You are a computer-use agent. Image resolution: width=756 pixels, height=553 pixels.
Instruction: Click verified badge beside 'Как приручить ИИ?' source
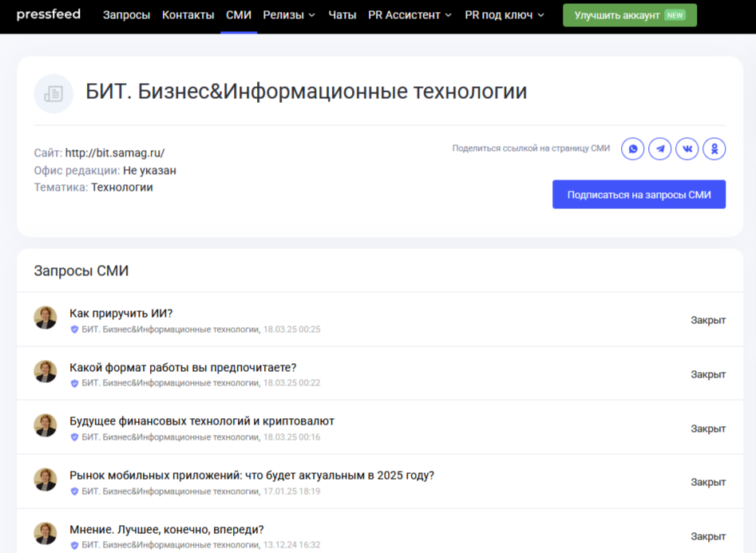pos(74,330)
